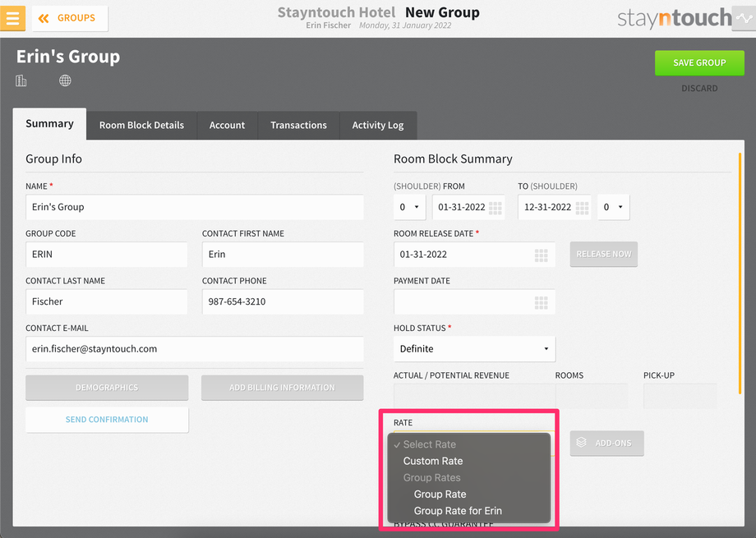The image size is (756, 538).
Task: Open the activity graph icon near the logo
Action: 744,18
